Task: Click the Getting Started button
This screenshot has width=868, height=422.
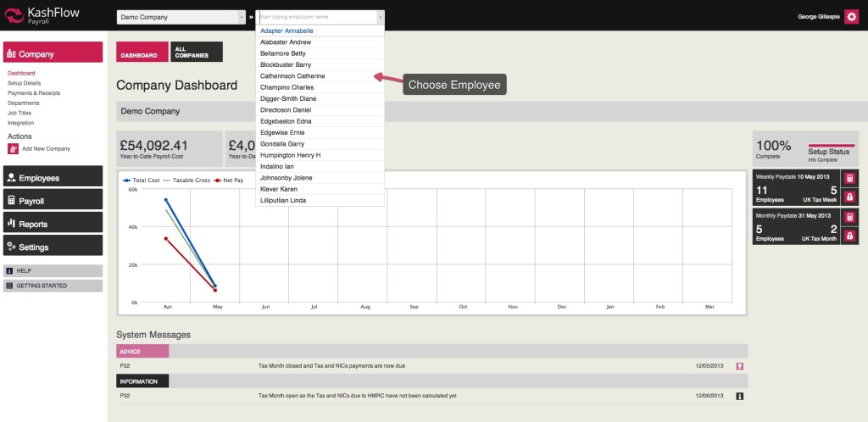Action: tap(53, 286)
